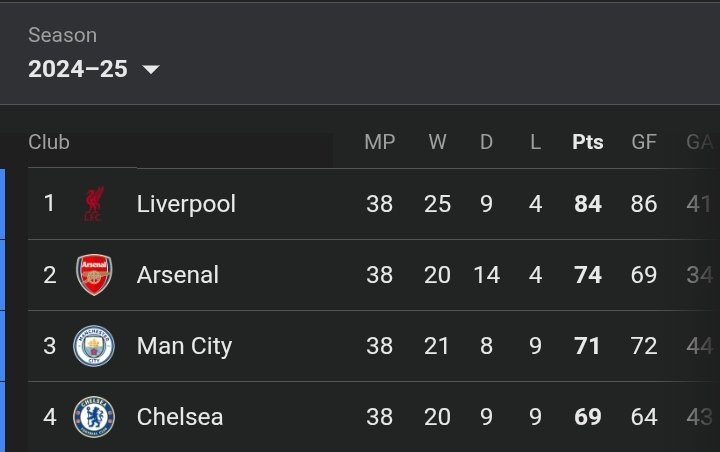
Task: Select Chelsea team name
Action: coord(180,417)
